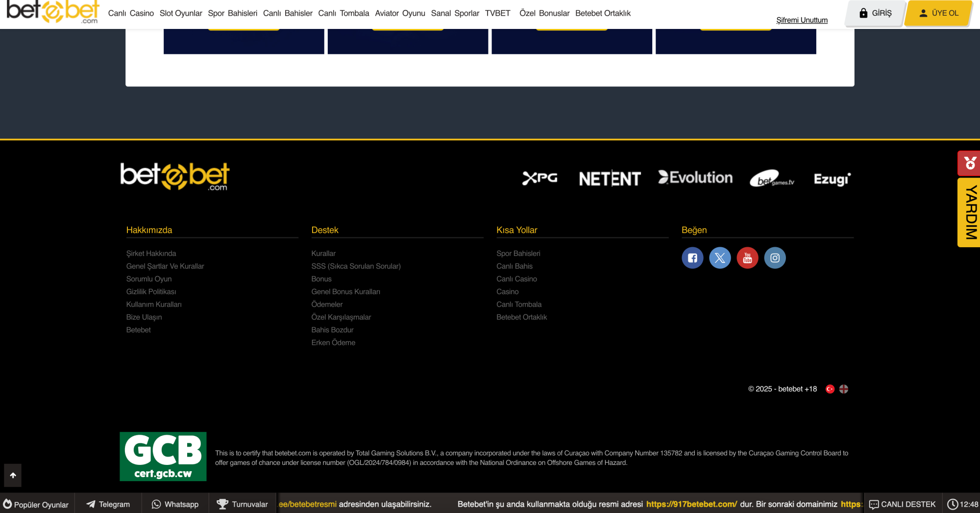
Task: Select Aviator Oyunu from the top menu
Action: (x=400, y=13)
